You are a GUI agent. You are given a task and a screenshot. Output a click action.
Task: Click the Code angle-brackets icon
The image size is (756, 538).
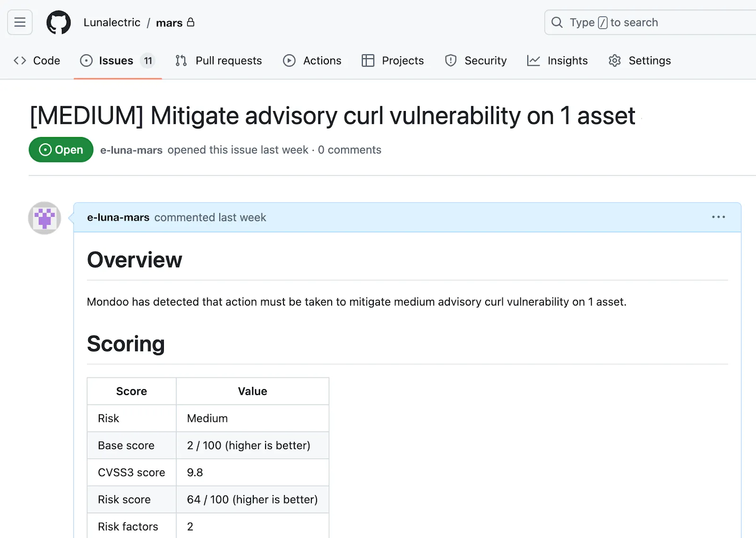point(20,60)
